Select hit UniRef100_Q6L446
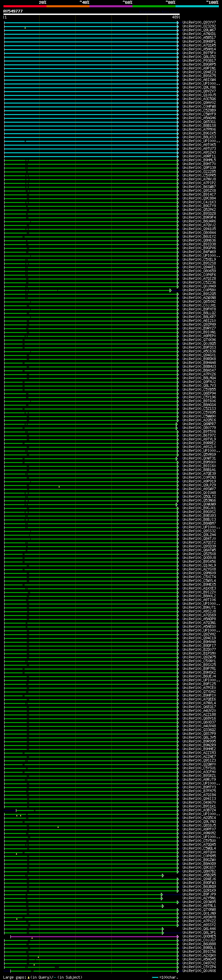This screenshot has height=980, width=222. pos(199,929)
